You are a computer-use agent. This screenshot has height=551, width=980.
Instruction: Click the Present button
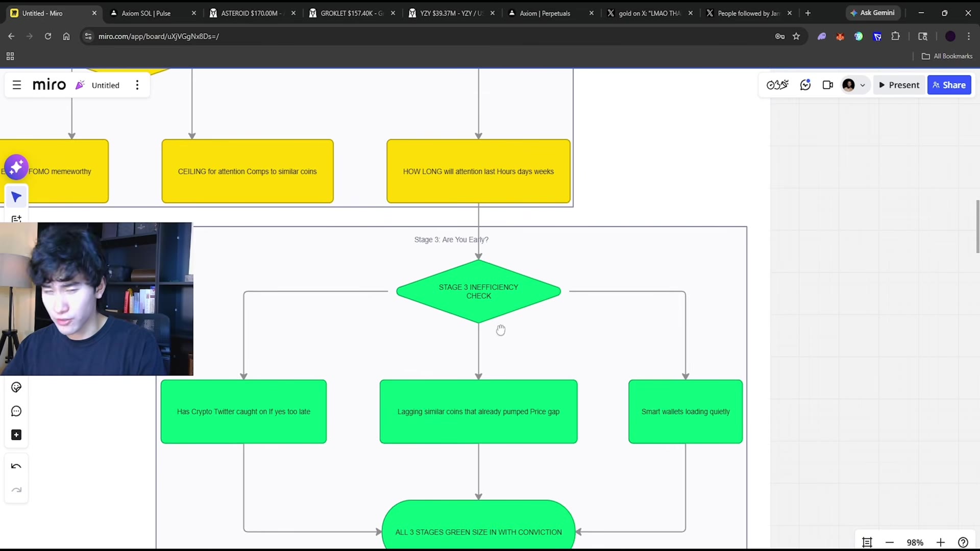click(899, 85)
